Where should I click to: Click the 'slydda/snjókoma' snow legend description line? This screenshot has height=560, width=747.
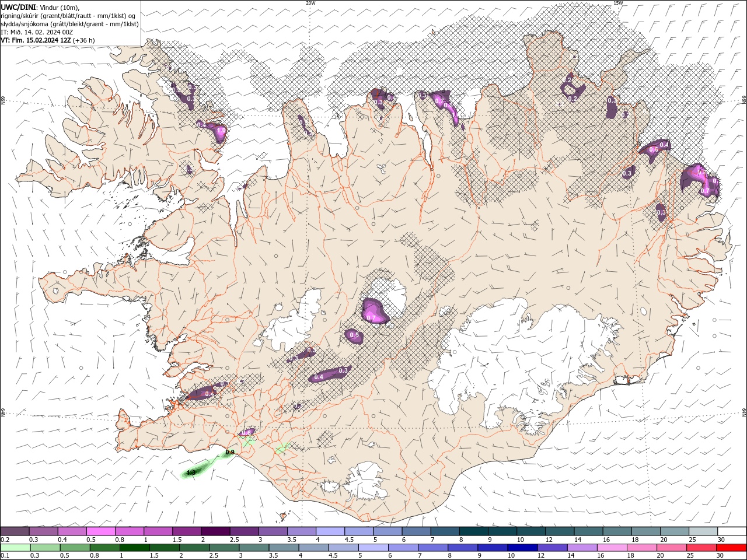[69, 24]
